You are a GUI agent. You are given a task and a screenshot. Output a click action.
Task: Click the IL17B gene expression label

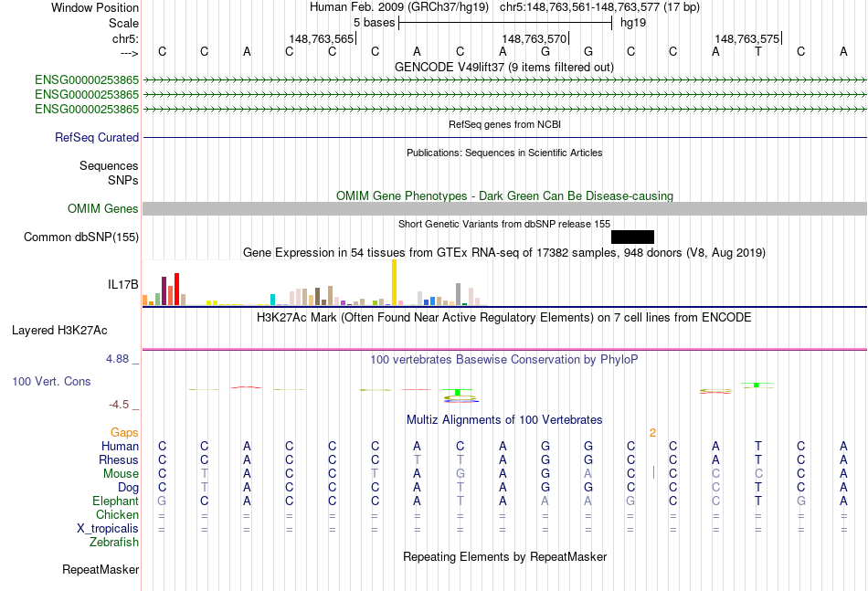coord(123,284)
